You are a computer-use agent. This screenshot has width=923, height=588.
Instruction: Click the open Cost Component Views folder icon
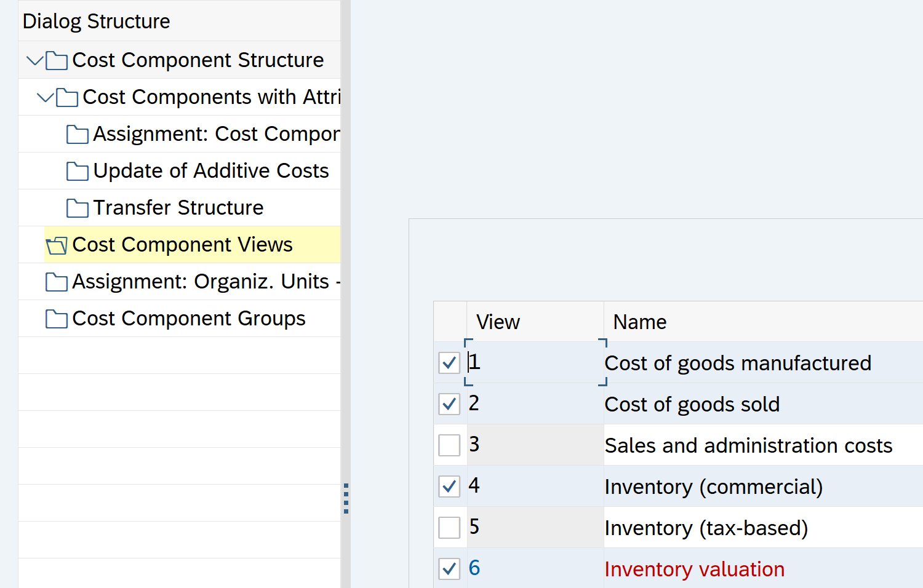pos(57,245)
